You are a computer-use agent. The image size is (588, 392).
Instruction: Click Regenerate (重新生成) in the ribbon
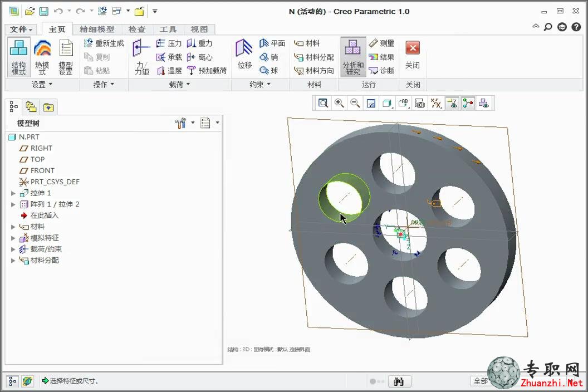pos(104,43)
